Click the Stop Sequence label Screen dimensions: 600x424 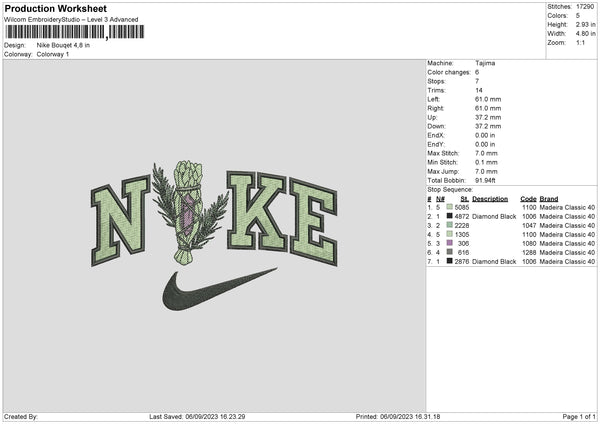pos(450,190)
